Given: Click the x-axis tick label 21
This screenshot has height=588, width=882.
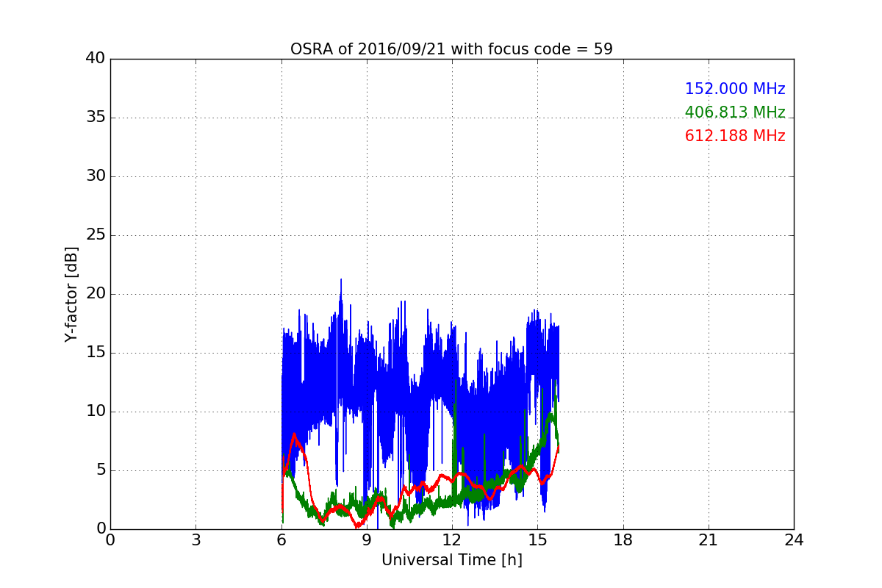Looking at the screenshot, I should [709, 540].
